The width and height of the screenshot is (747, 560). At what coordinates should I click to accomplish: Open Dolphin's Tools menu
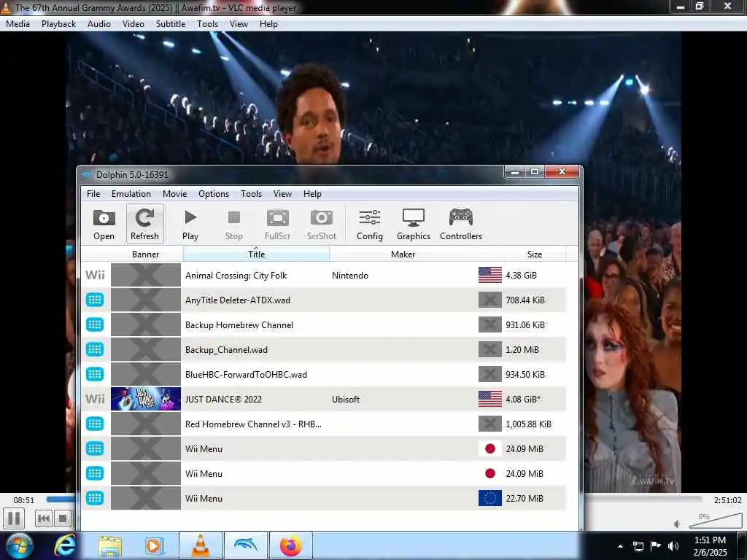tap(251, 194)
